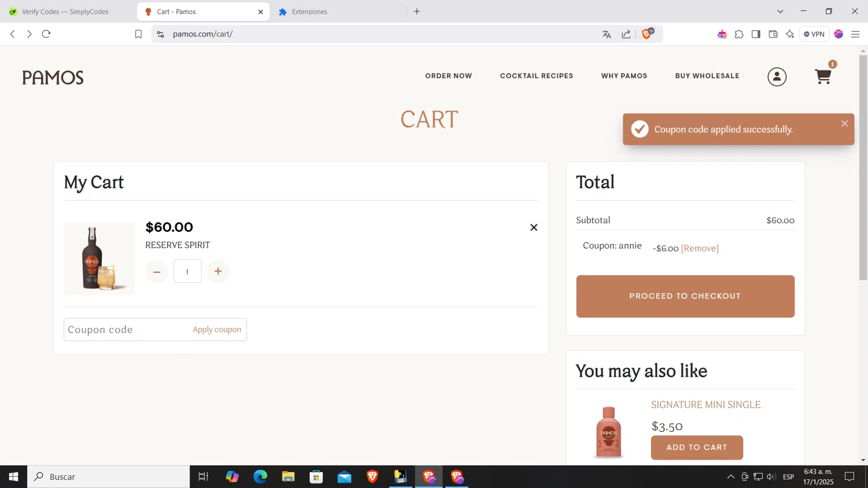This screenshot has width=868, height=488.
Task: Click the quantity input box
Action: click(x=187, y=271)
